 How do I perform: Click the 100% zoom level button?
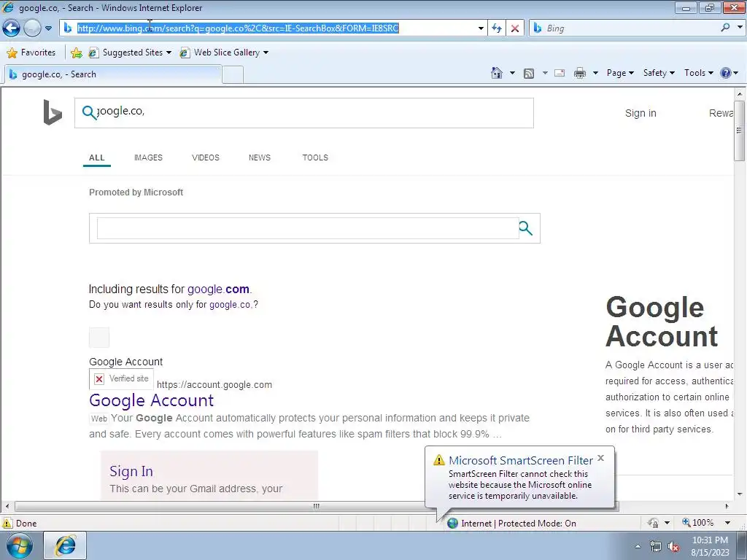coord(698,523)
